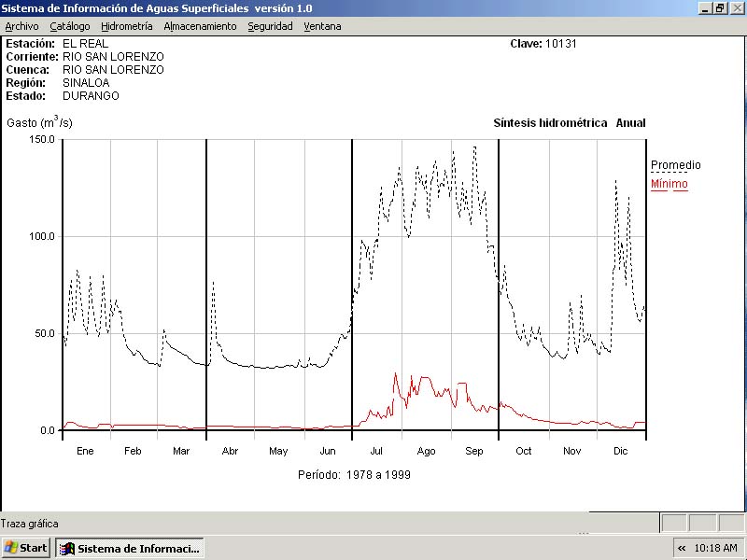Minimize the application window

[x=705, y=7]
